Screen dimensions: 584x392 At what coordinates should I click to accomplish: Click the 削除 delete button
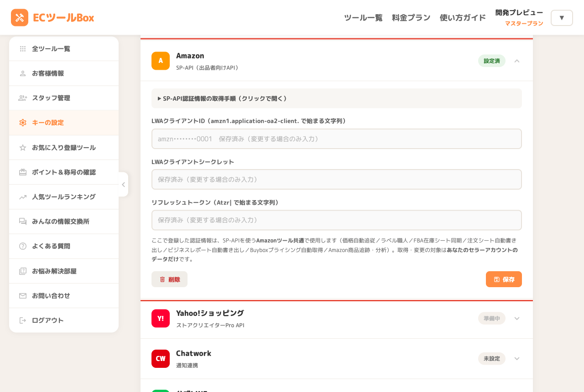(169, 279)
